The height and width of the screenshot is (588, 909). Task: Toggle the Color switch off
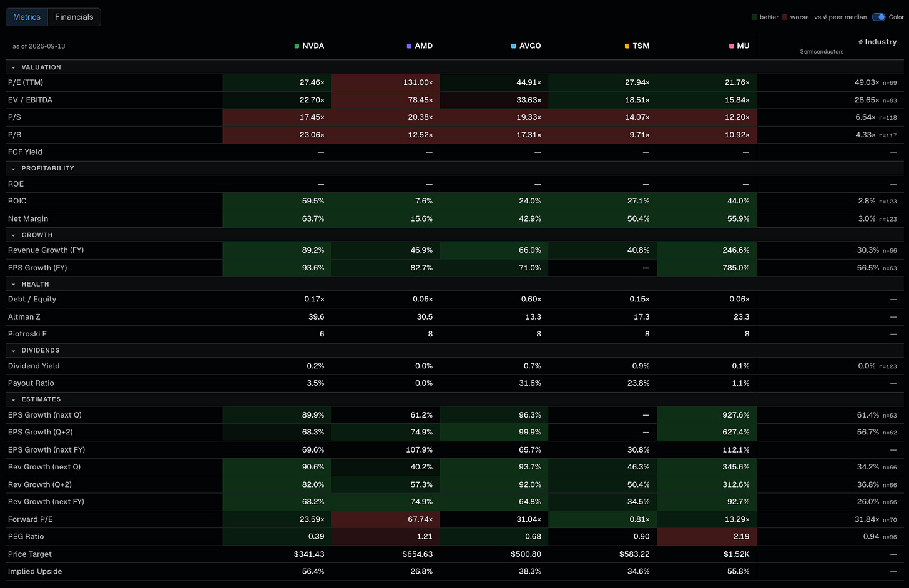click(x=878, y=17)
